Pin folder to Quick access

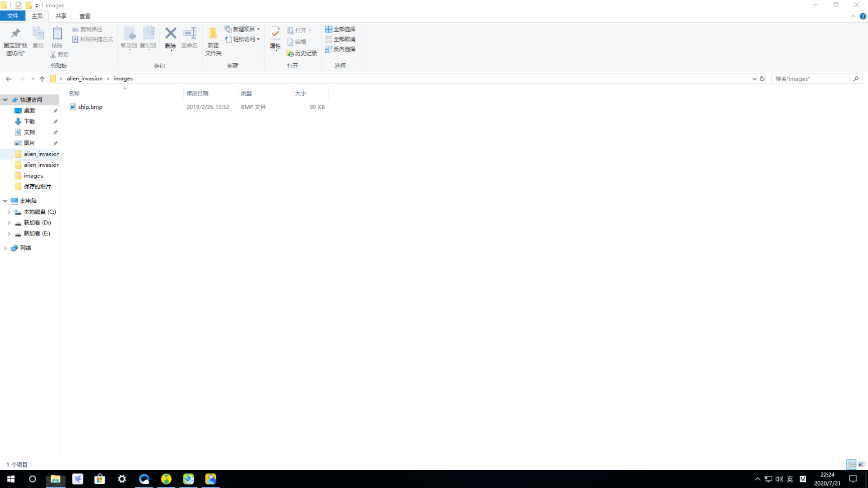16,41
